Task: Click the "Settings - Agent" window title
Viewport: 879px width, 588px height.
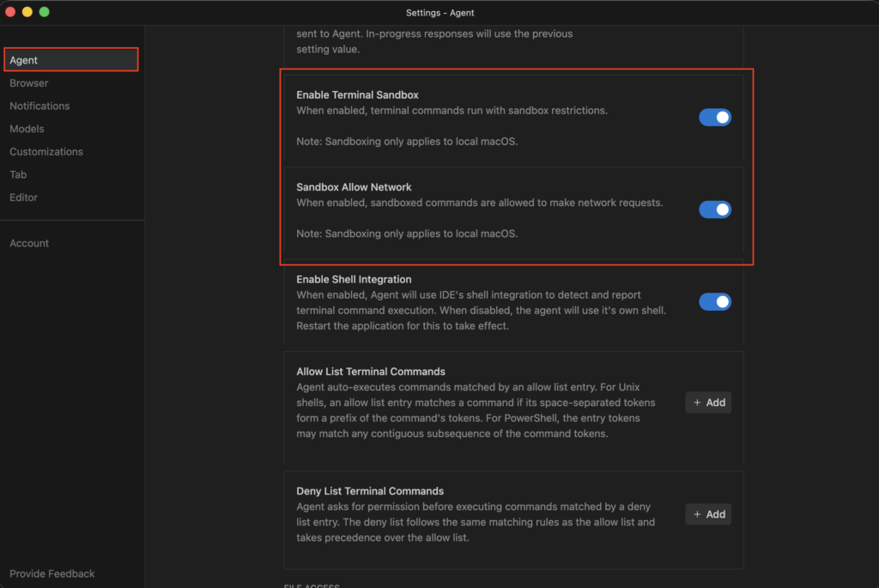Action: (x=439, y=13)
